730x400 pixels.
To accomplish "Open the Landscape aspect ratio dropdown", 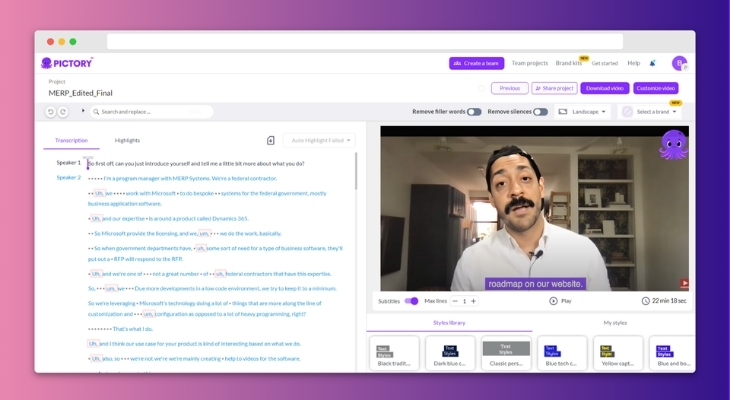I will [583, 112].
